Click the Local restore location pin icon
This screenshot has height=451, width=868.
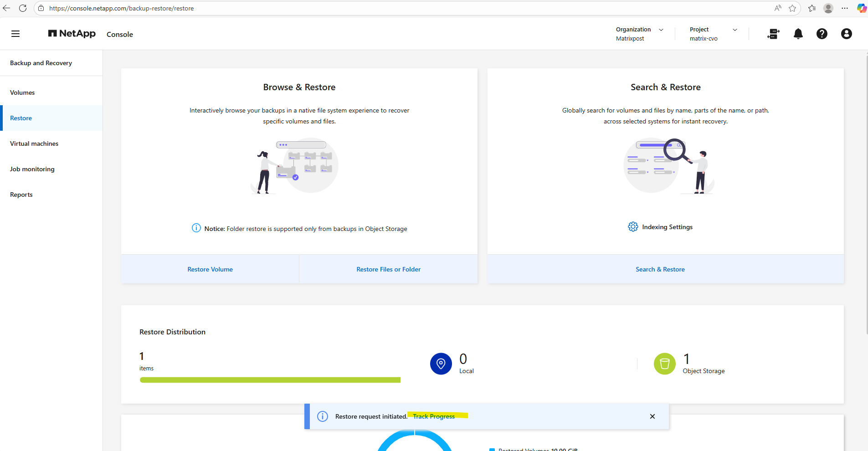(x=441, y=364)
